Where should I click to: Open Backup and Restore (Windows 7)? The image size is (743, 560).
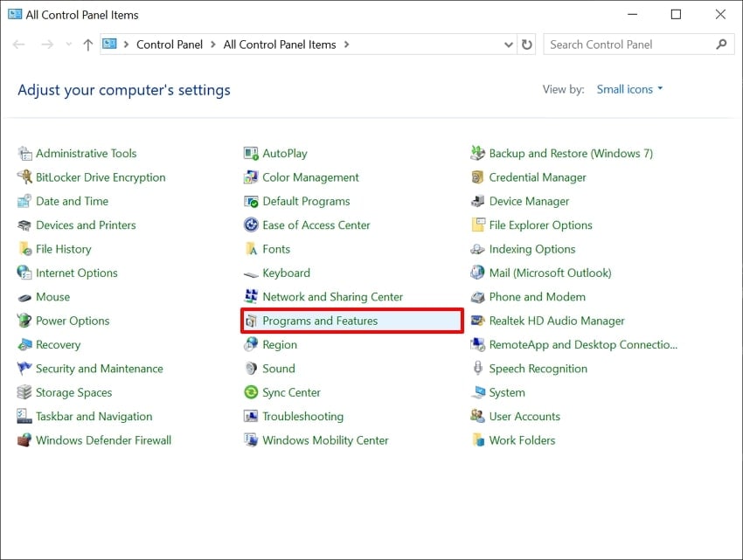coord(570,153)
